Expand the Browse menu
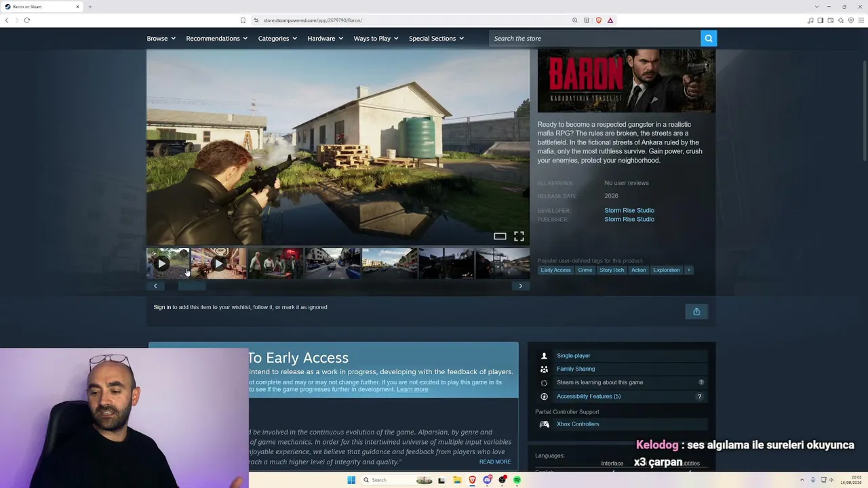 coord(161,39)
